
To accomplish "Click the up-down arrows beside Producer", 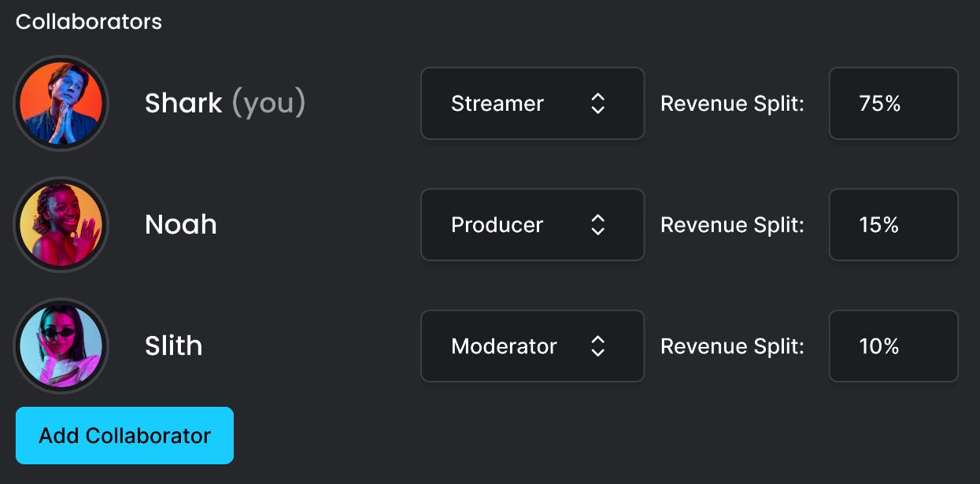I will click(597, 225).
